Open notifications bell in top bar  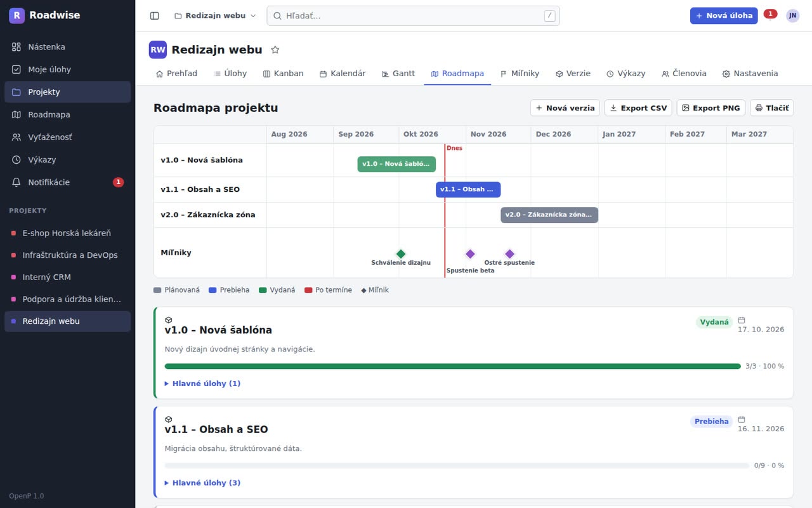770,16
